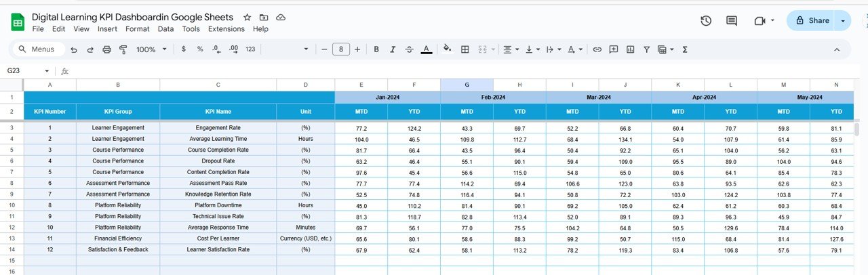Viewport: 868px width, 275px height.
Task: Open the borders tool
Action: [465, 49]
